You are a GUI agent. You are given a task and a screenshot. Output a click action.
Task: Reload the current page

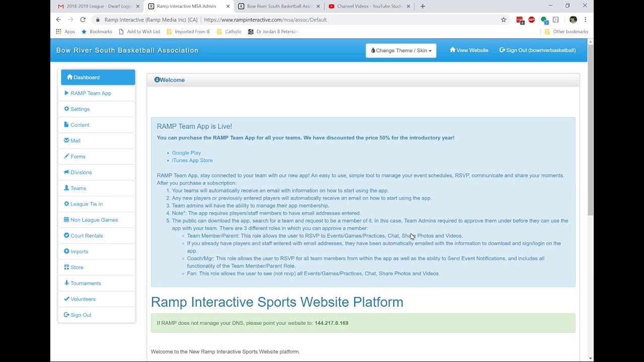[83, 20]
